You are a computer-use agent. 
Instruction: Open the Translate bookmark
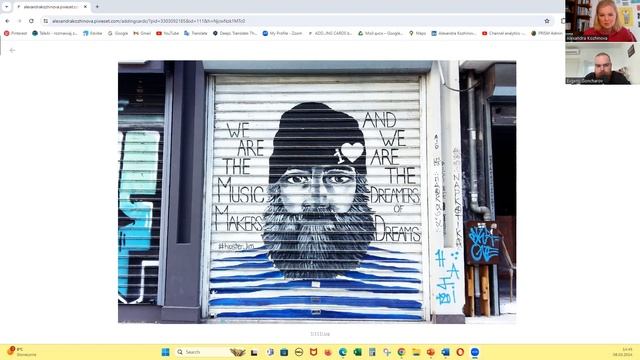tap(196, 33)
